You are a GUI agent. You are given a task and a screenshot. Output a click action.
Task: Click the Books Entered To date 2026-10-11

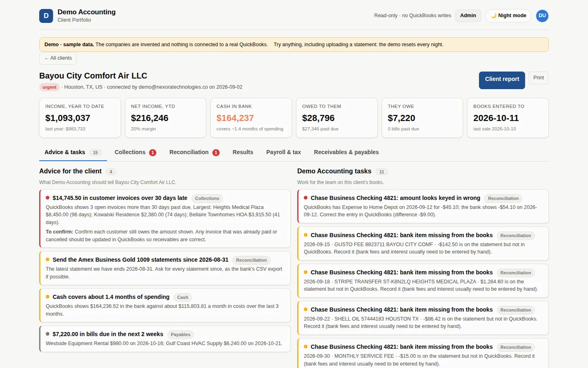[496, 118]
